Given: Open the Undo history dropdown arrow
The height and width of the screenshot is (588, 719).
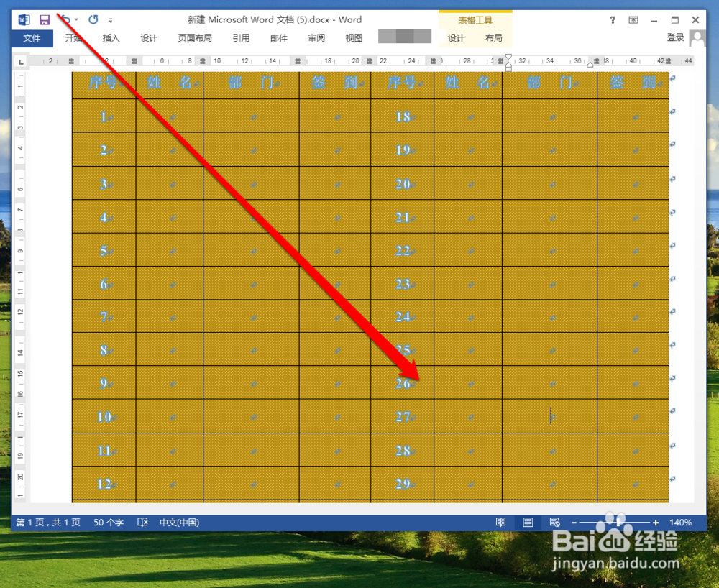Looking at the screenshot, I should click(77, 19).
